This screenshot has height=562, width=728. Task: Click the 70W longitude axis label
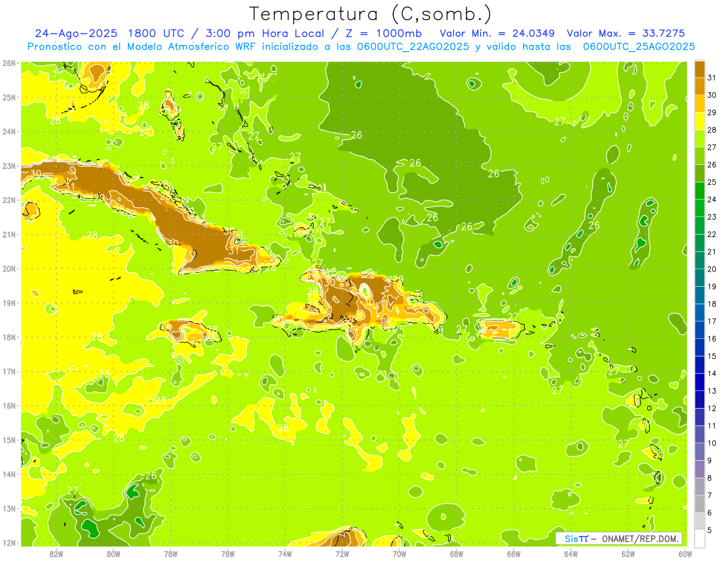(399, 554)
